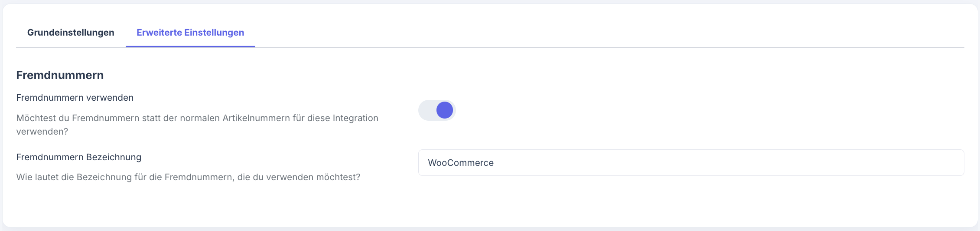Click the purple knob of the toggle
This screenshot has height=231, width=980.
pos(445,110)
